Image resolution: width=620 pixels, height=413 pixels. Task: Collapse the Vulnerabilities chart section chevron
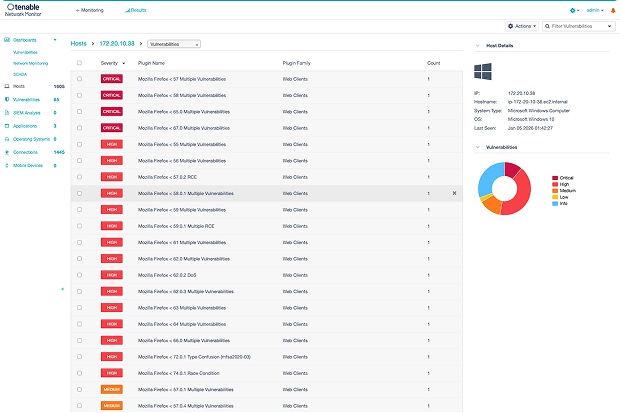(478, 147)
